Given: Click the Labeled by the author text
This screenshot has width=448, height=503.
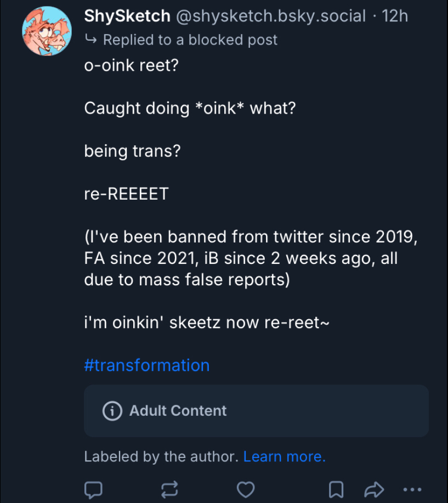Looking at the screenshot, I should [161, 456].
